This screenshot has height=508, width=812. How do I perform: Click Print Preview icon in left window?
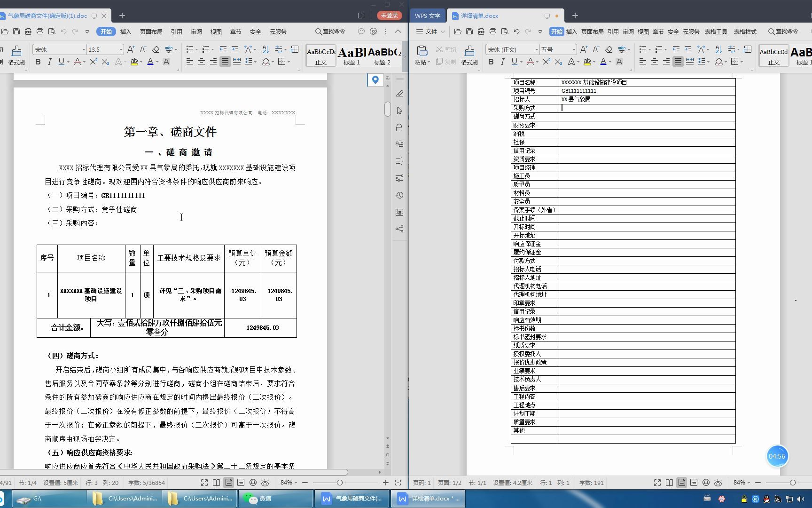(52, 32)
